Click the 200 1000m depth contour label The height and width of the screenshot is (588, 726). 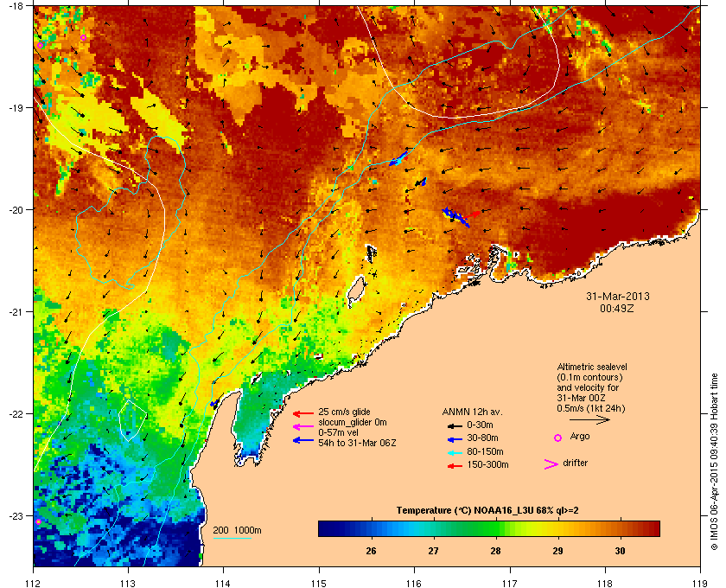tap(237, 531)
